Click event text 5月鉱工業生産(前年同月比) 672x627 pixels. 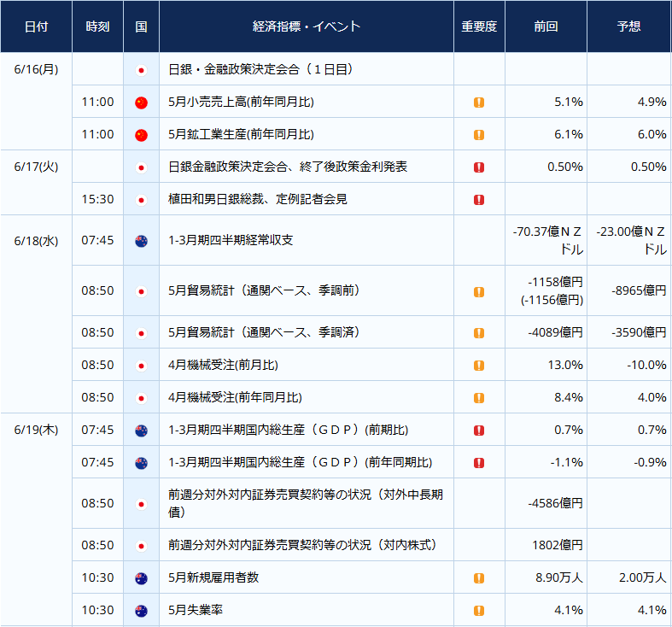click(x=241, y=135)
